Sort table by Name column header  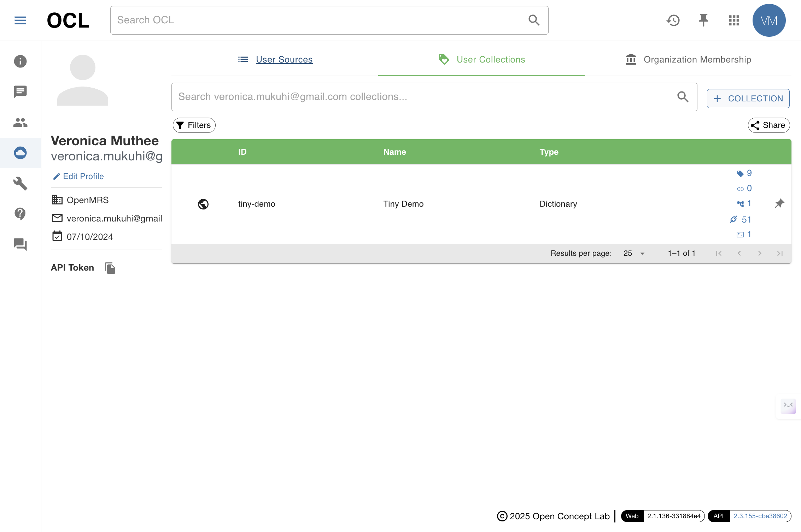394,152
